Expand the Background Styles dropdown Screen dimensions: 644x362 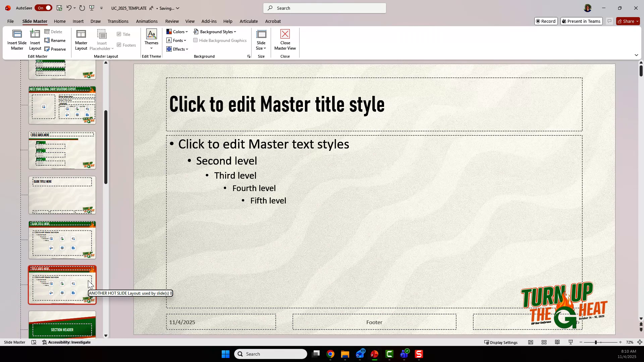(x=215, y=32)
